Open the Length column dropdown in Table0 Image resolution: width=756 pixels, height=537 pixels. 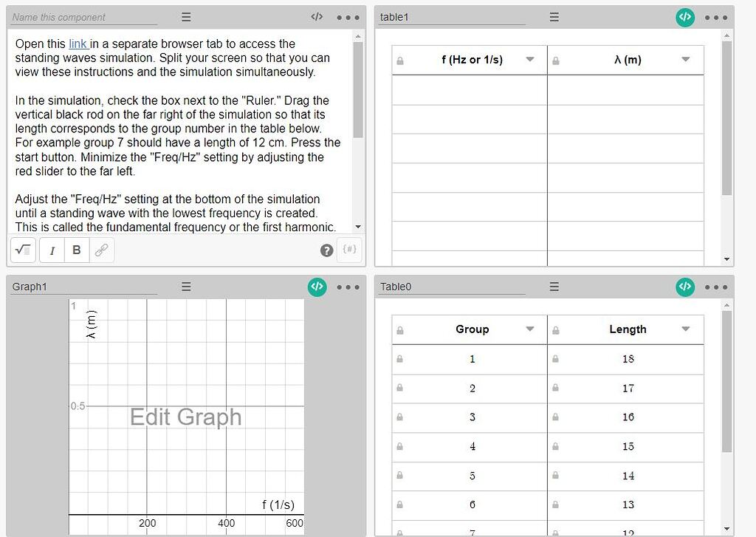click(686, 329)
